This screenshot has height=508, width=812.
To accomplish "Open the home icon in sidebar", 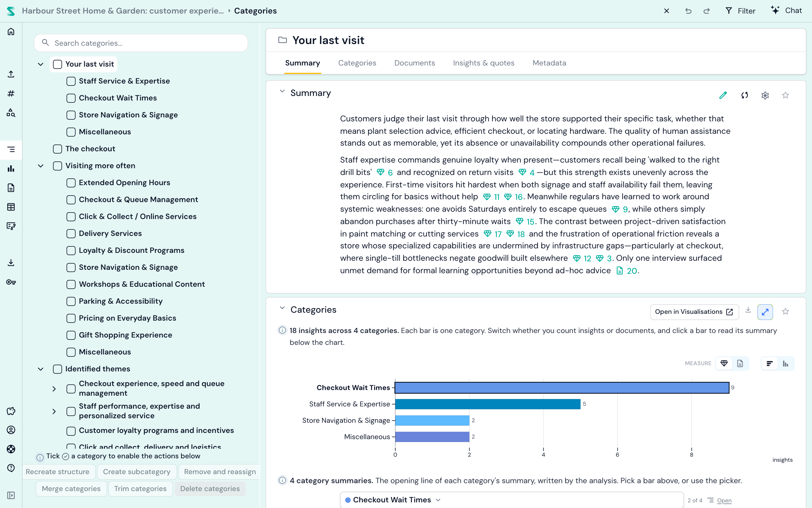I will point(11,32).
